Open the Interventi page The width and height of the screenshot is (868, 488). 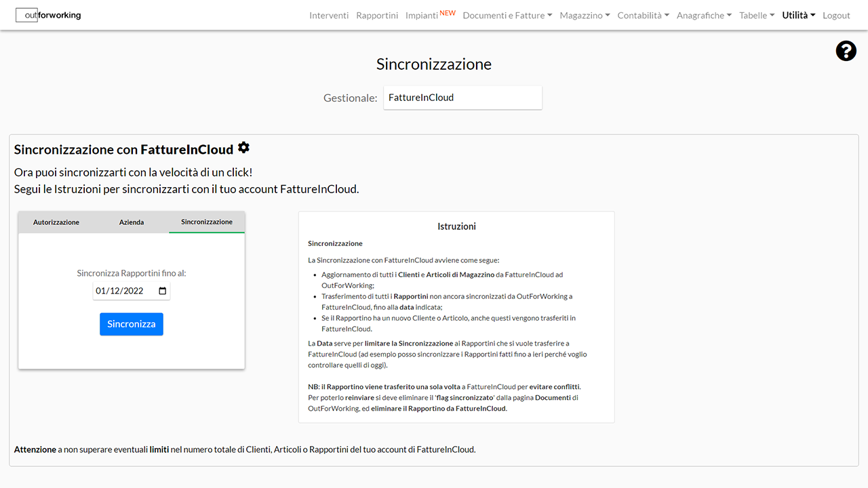point(329,15)
